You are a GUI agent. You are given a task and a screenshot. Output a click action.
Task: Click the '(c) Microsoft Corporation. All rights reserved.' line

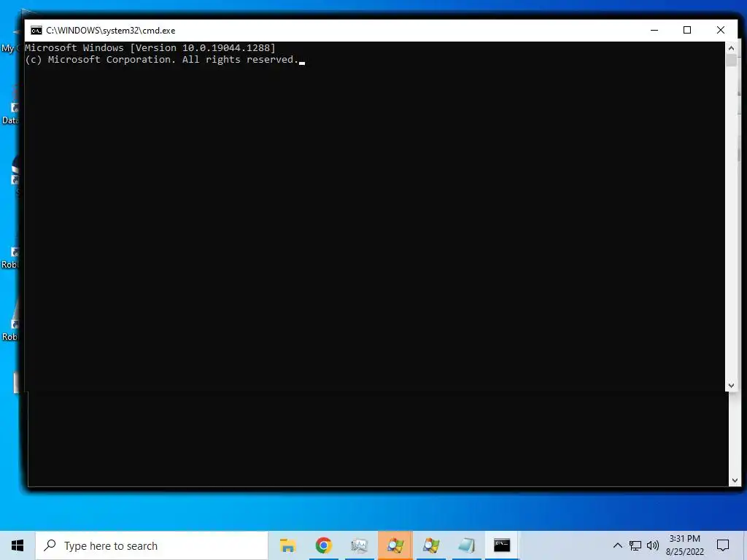click(x=161, y=60)
